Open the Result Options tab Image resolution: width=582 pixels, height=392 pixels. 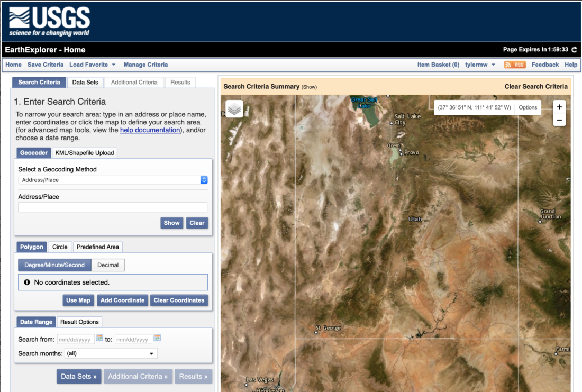coord(79,322)
